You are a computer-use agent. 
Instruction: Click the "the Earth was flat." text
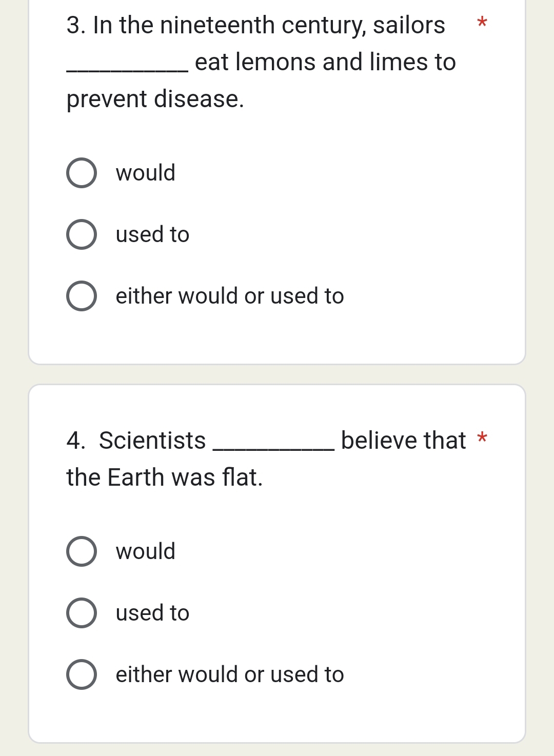click(165, 478)
